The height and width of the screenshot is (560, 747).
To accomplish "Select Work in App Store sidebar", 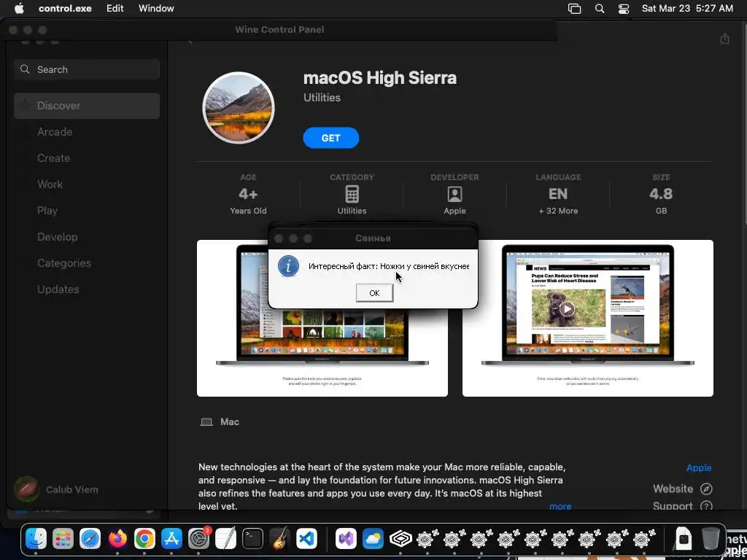I will (x=87, y=184).
